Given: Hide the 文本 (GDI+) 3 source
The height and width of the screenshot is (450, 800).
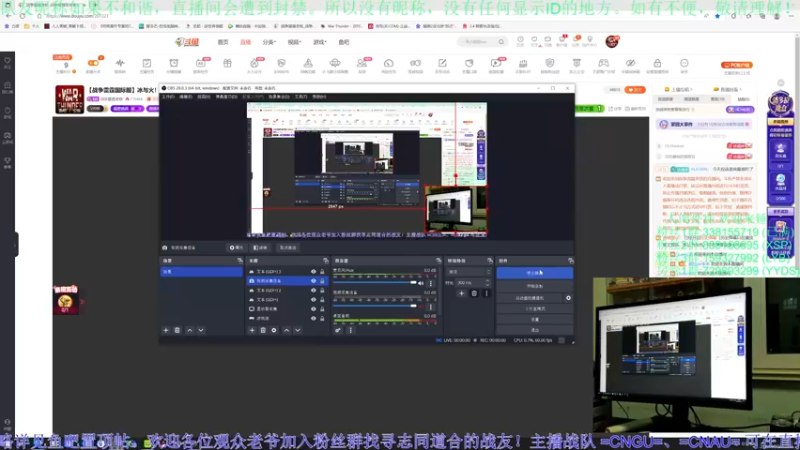Looking at the screenshot, I should coord(313,272).
